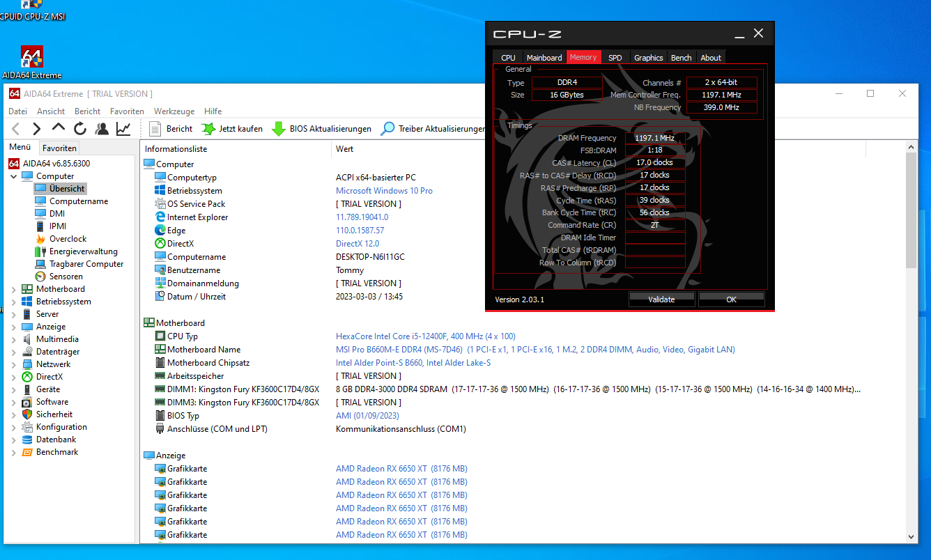
Task: Click the AIDA64 forward navigation arrow
Action: click(x=37, y=129)
